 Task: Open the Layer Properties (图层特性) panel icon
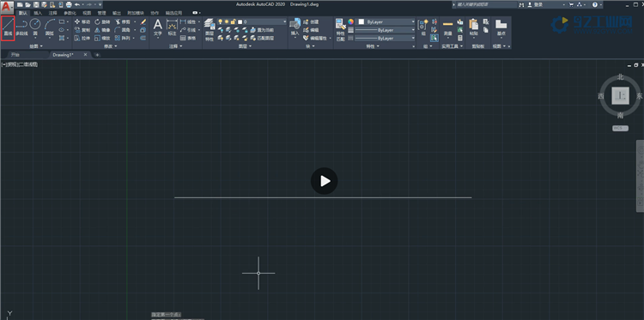209,29
